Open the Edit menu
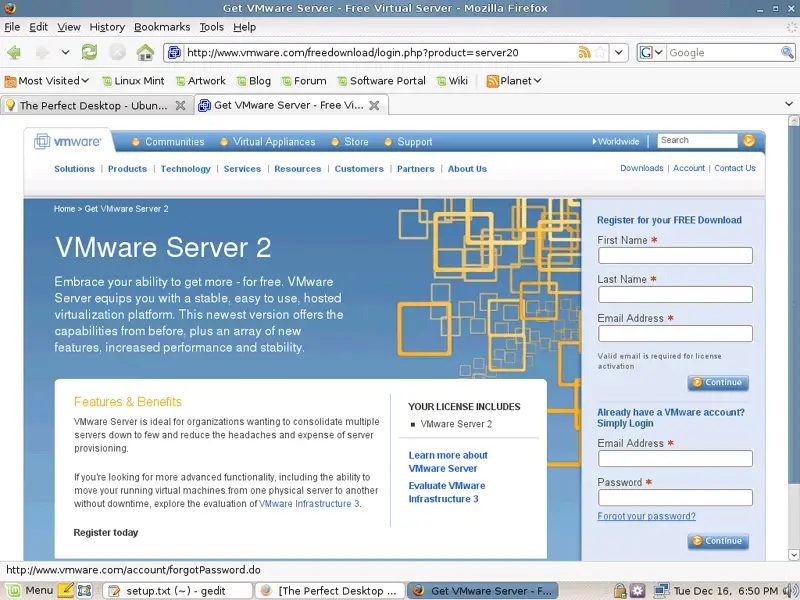 38,27
